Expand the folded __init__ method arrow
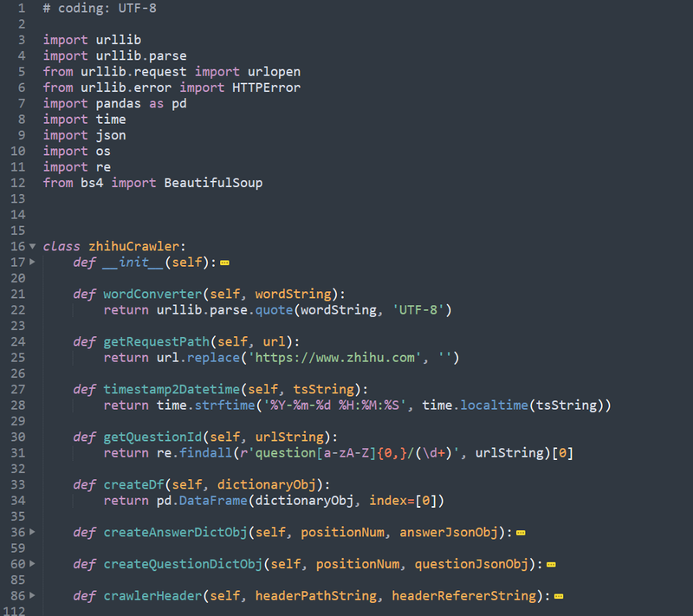Viewport: 693px width, 616px height. click(32, 262)
